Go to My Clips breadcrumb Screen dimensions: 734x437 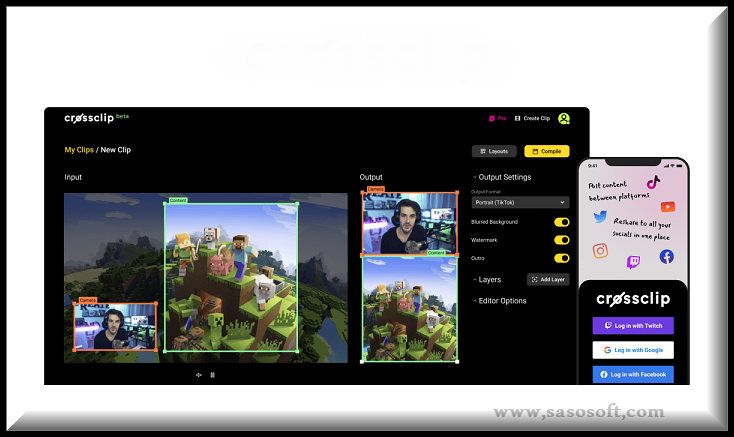tap(79, 150)
